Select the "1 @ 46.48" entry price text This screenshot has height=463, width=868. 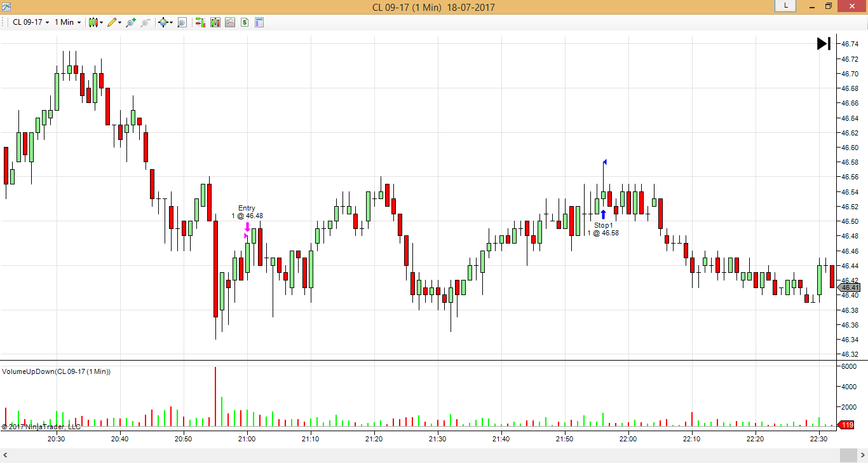(x=247, y=216)
